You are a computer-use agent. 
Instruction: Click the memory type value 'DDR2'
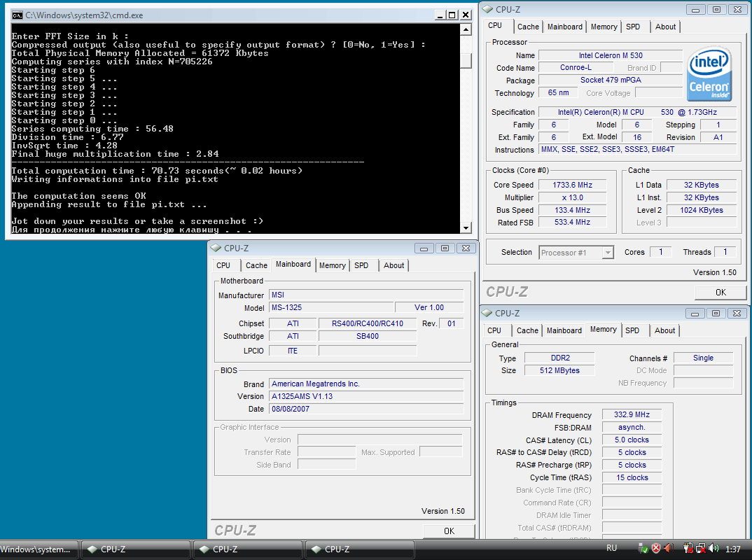559,358
